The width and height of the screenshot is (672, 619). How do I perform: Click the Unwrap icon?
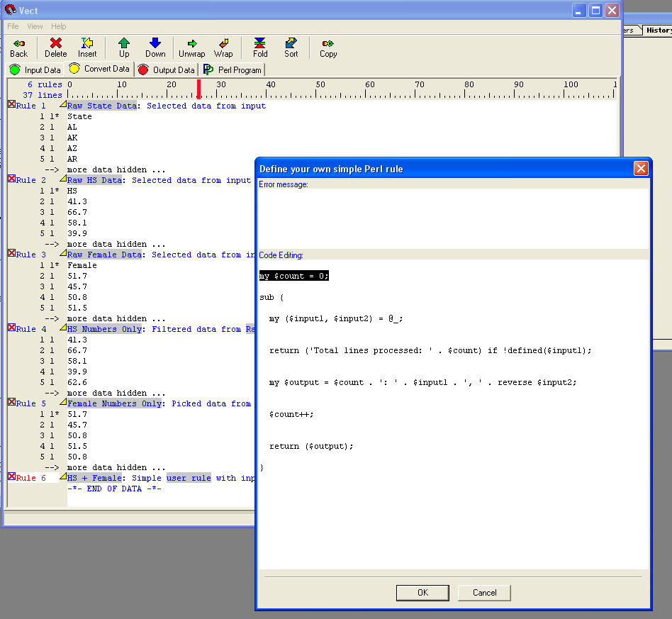[191, 47]
